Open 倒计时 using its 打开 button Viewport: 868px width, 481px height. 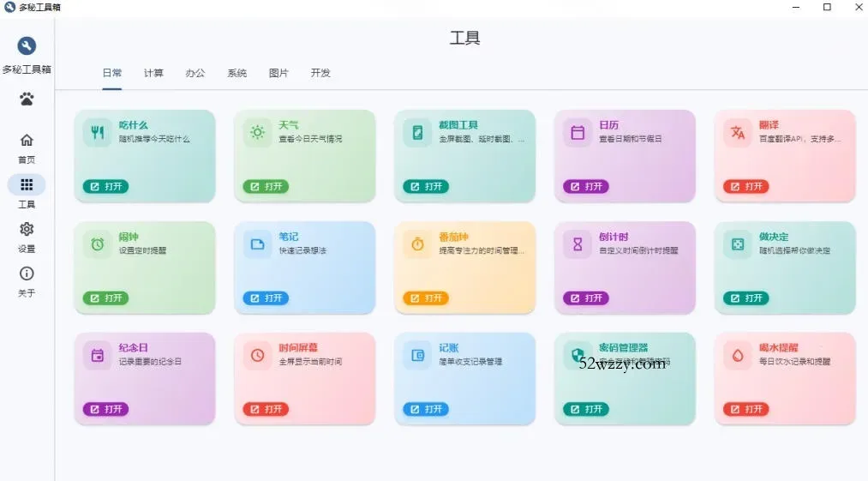(586, 298)
